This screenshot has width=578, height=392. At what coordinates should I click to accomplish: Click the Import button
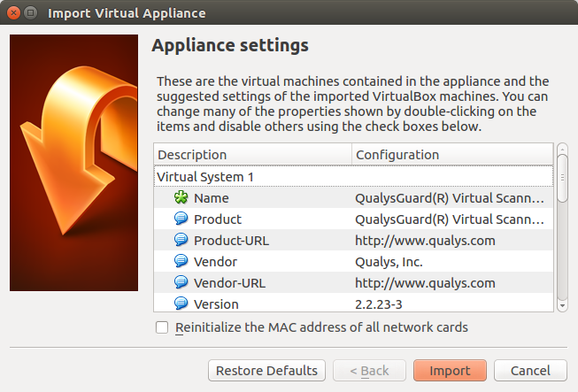[450, 370]
